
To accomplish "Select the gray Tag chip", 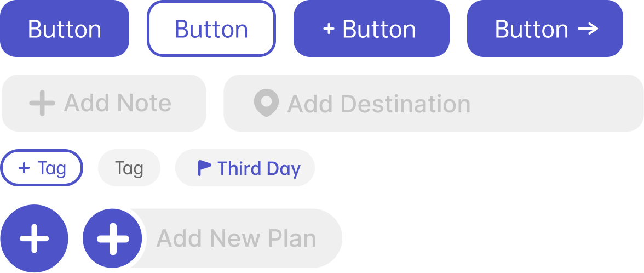I will [129, 168].
